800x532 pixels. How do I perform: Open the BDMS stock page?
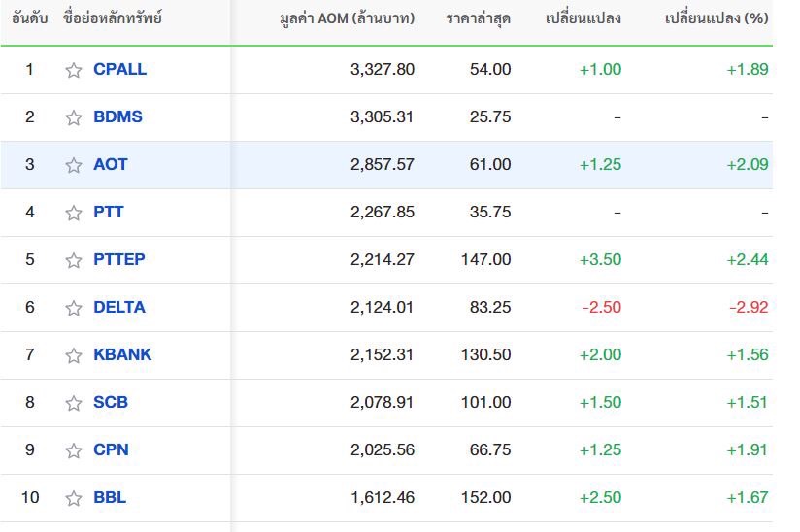tap(117, 116)
